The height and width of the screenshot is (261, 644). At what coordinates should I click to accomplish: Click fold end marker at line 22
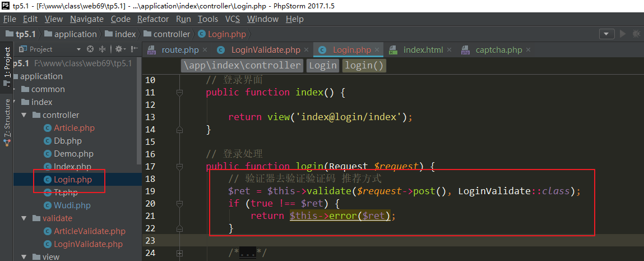point(179,228)
